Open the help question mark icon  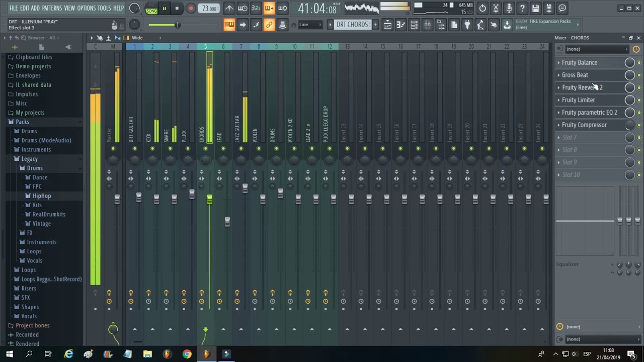point(522,8)
